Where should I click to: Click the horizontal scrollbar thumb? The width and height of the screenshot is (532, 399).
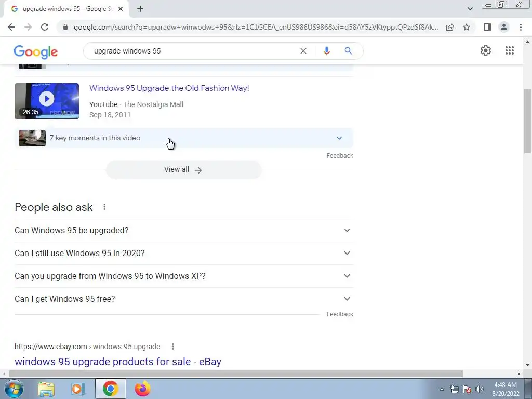point(235,374)
